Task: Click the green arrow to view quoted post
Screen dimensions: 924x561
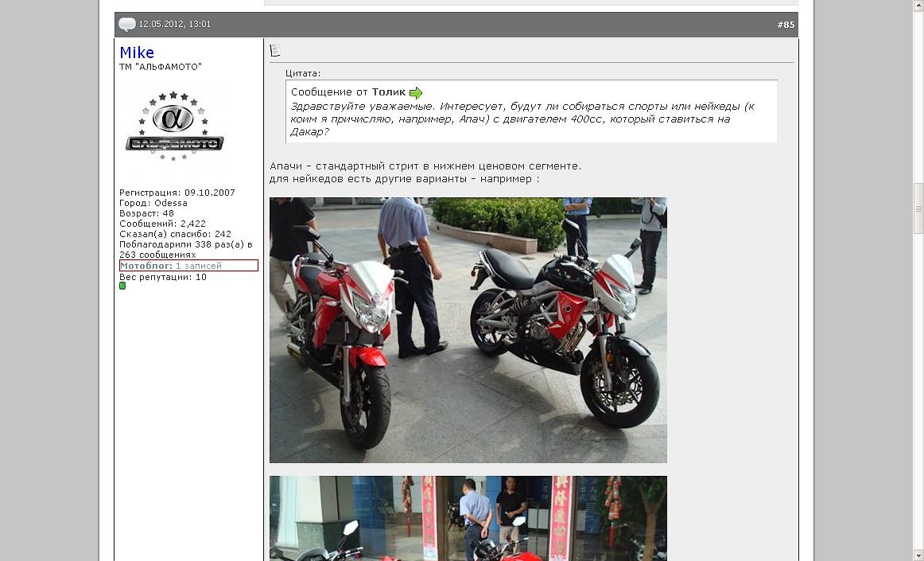Action: (416, 93)
